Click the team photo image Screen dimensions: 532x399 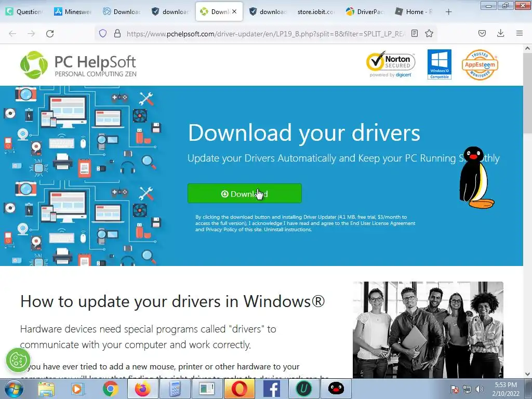coord(428,330)
